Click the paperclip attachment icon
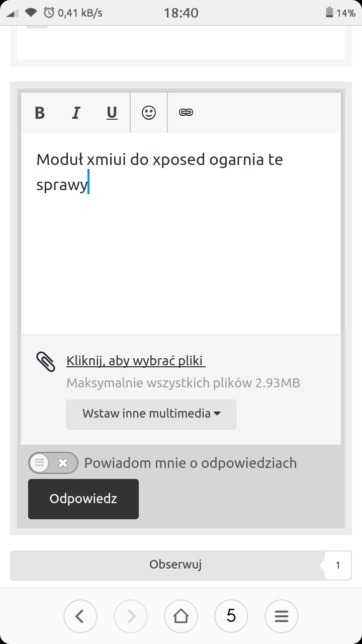 46,362
